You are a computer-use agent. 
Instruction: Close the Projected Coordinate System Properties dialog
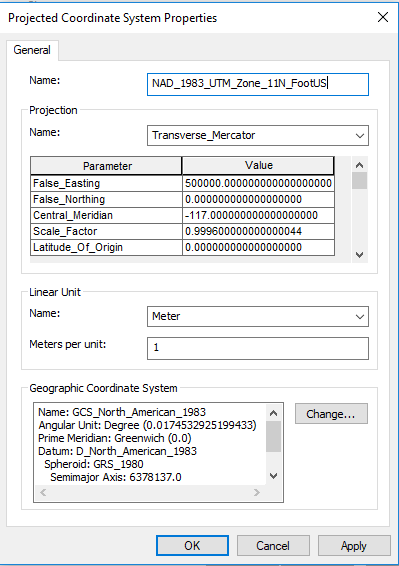pyautogui.click(x=383, y=17)
